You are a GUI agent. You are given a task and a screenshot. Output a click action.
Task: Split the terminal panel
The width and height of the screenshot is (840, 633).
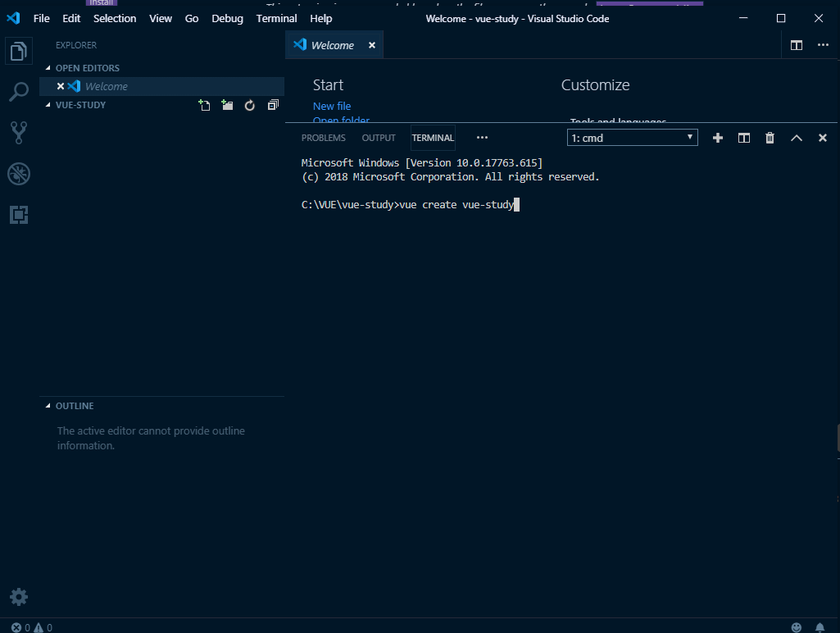coord(743,139)
